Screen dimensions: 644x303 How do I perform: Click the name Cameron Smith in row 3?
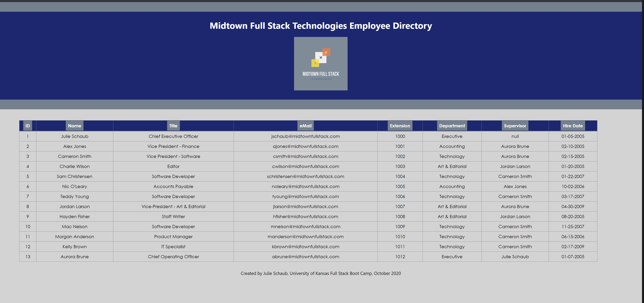[x=74, y=156]
